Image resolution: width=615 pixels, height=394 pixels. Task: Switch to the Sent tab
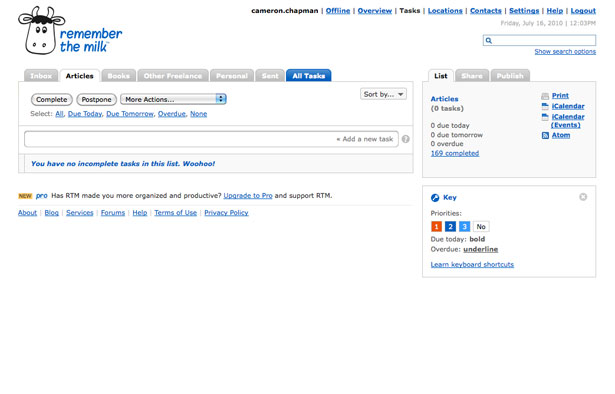270,76
